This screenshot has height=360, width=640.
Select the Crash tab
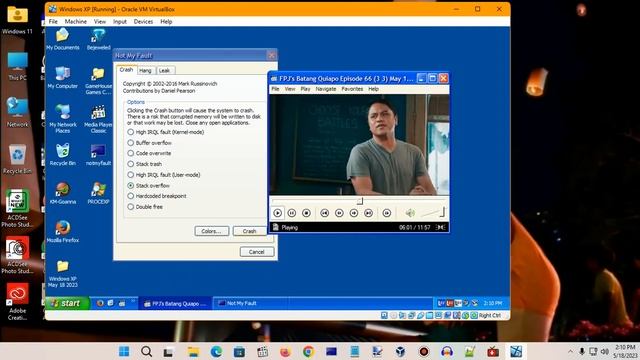coord(126,70)
